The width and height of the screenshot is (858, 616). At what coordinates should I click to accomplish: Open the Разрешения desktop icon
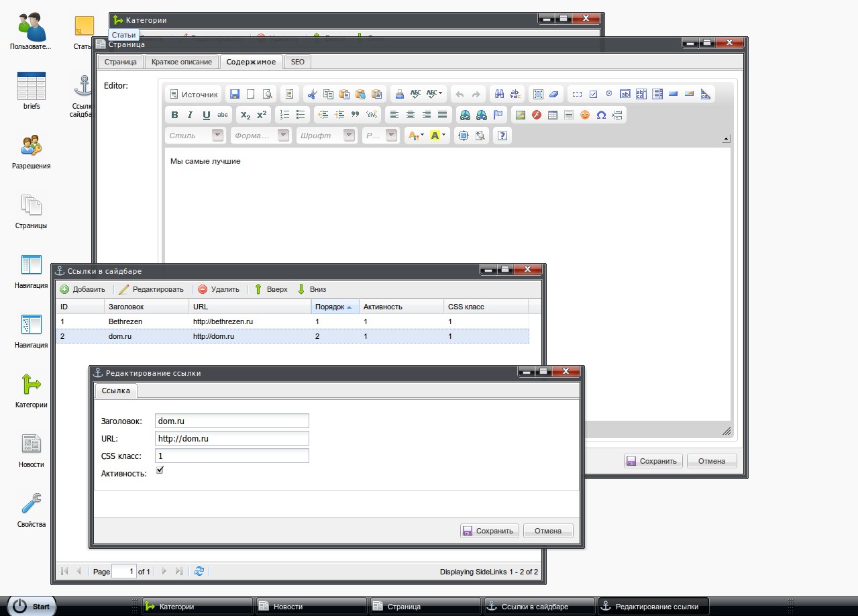(x=31, y=152)
